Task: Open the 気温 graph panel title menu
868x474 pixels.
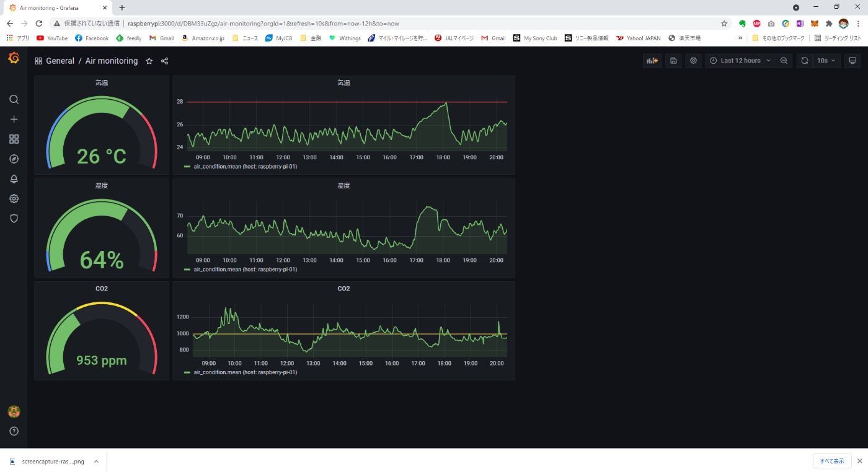Action: tap(343, 82)
